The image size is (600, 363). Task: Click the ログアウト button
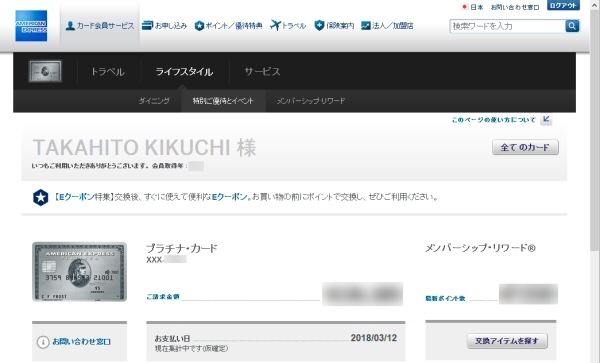563,5
